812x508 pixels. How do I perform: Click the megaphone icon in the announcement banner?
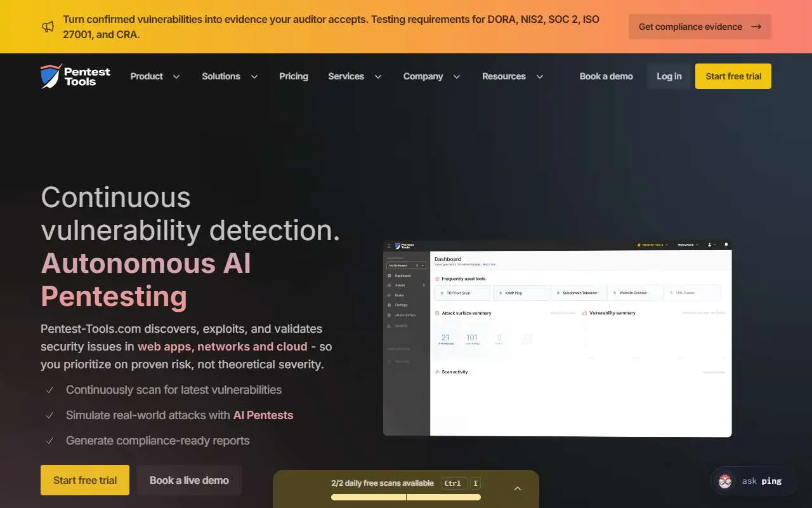[48, 27]
